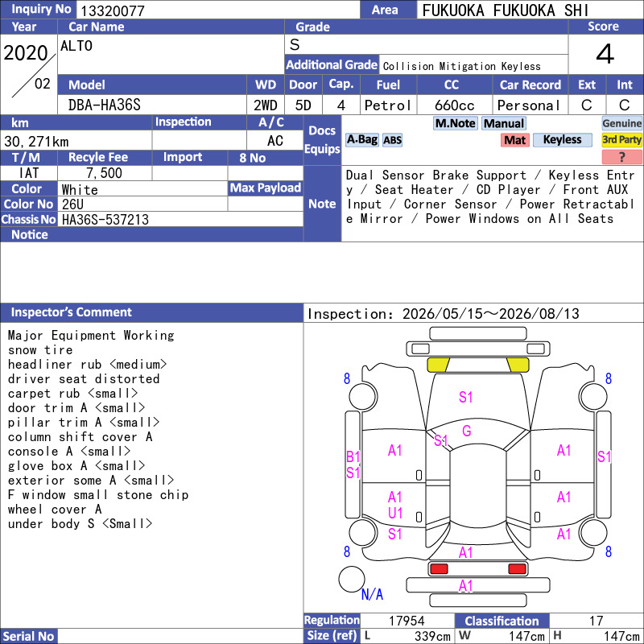Click the Personal car record value
This screenshot has width=644, height=644.
(x=529, y=105)
